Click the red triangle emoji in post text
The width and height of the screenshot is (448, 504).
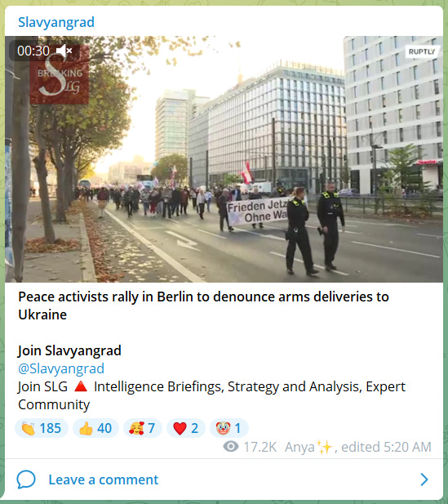point(81,386)
